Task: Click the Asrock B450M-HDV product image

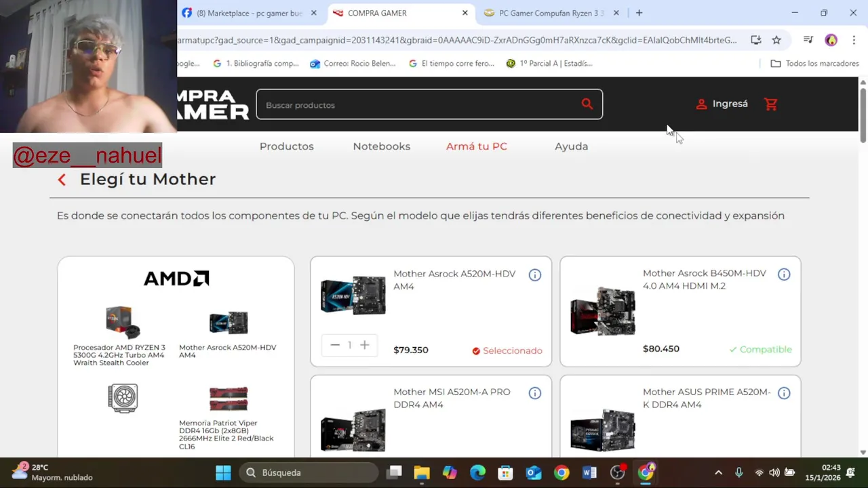Action: 602,310
